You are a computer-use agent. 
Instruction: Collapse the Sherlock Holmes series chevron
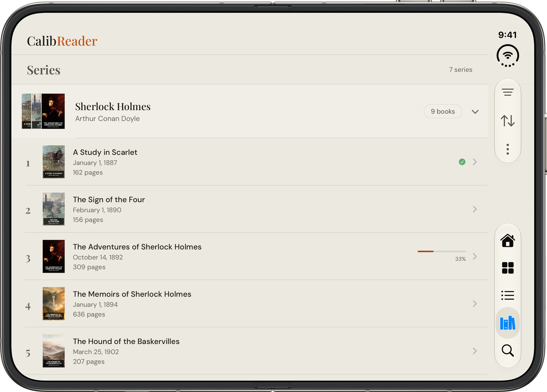475,112
